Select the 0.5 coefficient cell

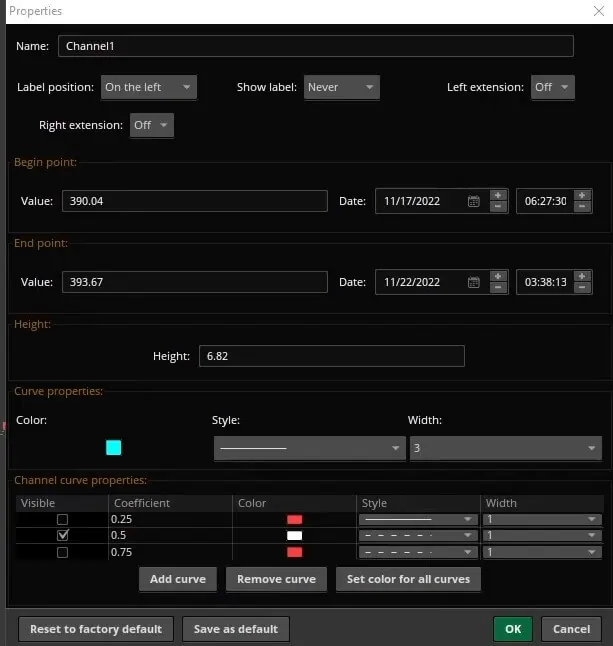pyautogui.click(x=170, y=536)
